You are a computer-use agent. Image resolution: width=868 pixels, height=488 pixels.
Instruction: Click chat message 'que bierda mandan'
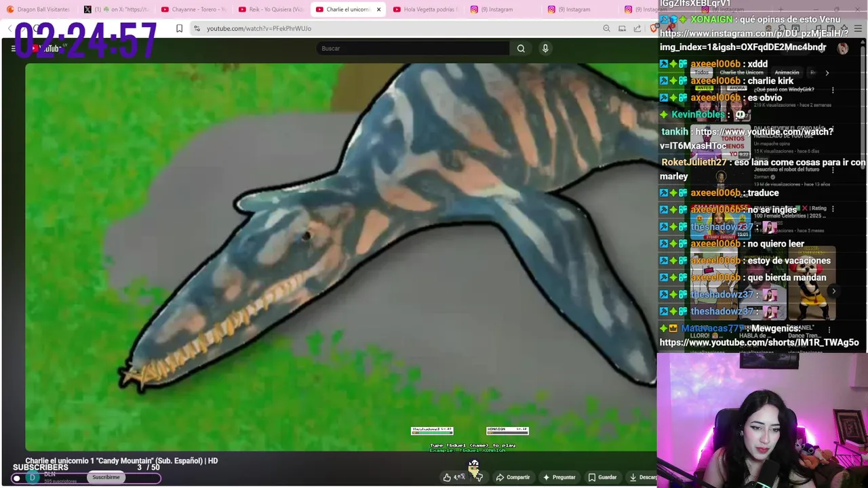787,277
